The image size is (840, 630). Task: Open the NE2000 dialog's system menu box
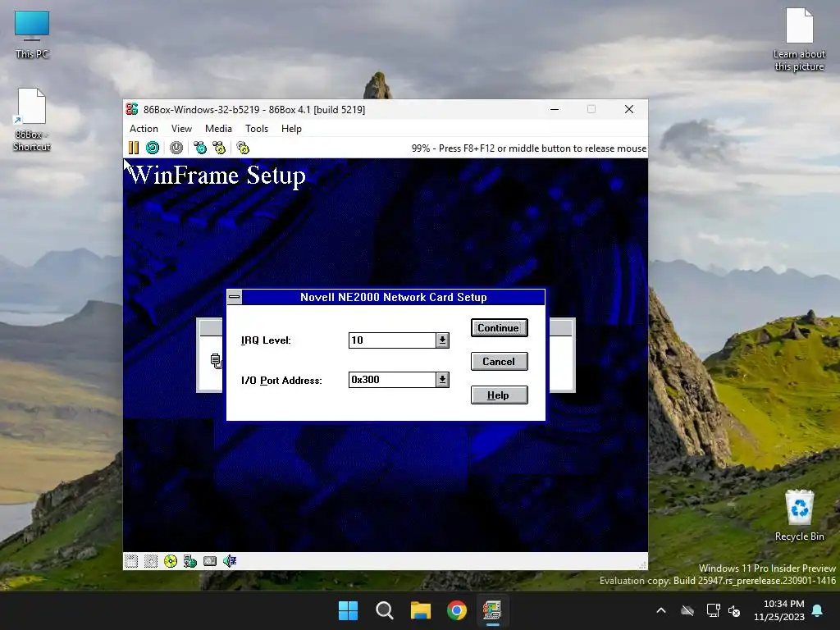coord(235,297)
